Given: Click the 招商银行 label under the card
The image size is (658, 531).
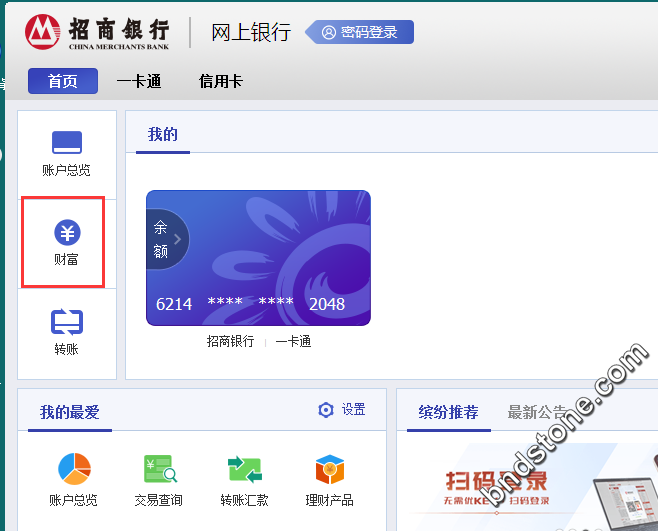Looking at the screenshot, I should tap(230, 341).
